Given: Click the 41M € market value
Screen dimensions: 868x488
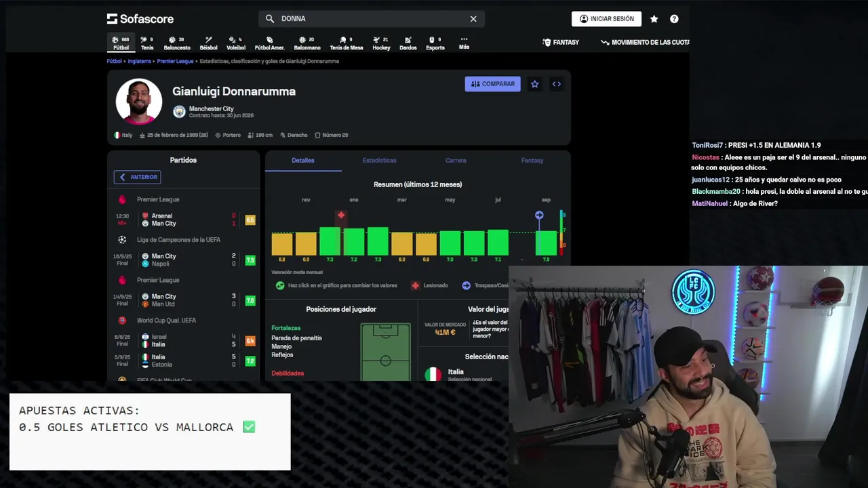Looking at the screenshot, I should pyautogui.click(x=445, y=332).
